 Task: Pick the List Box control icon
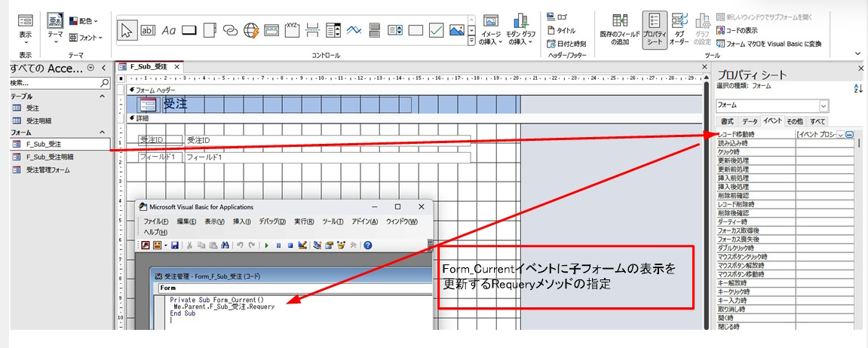[x=394, y=30]
